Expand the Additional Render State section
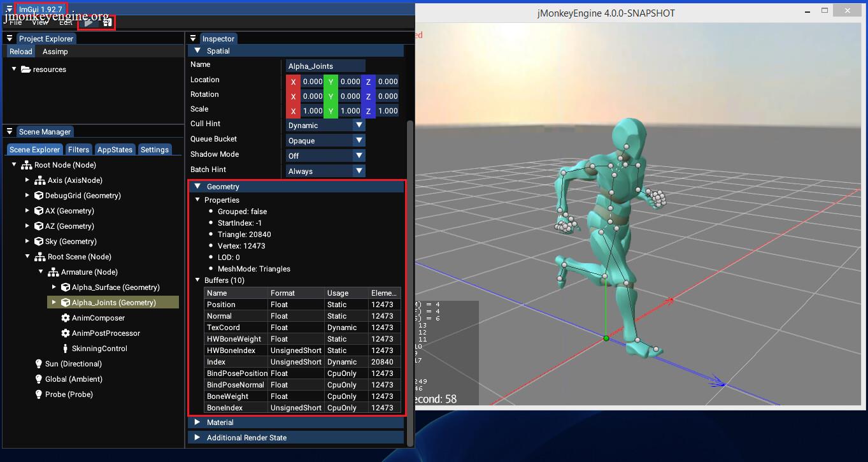The width and height of the screenshot is (868, 462). (296, 438)
